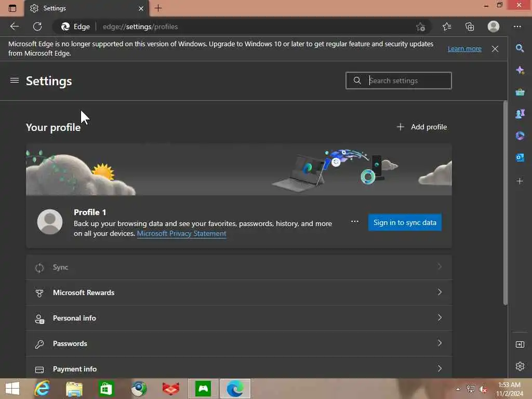This screenshot has height=399, width=532.
Task: Open Payment info settings row
Action: click(x=239, y=368)
